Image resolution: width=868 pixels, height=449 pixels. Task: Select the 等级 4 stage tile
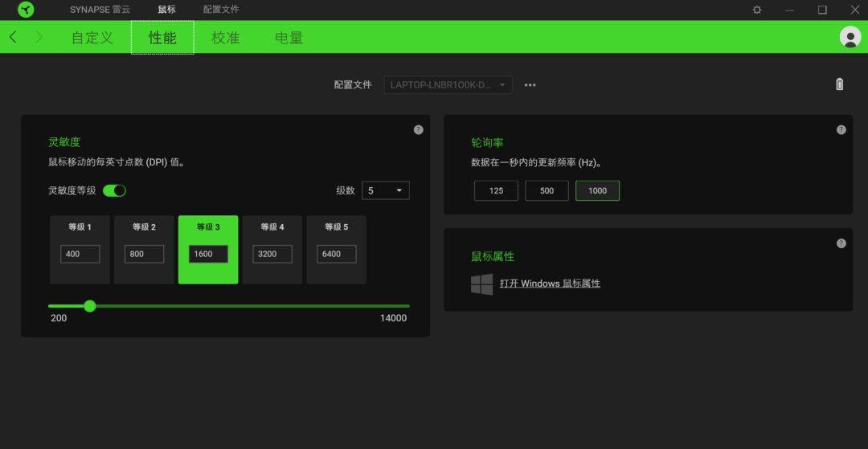pos(272,250)
